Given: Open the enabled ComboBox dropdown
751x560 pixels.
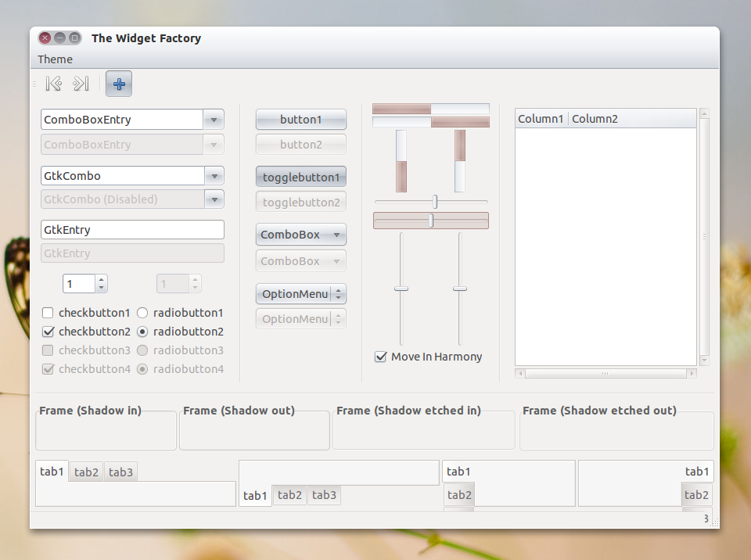Looking at the screenshot, I should pos(300,235).
